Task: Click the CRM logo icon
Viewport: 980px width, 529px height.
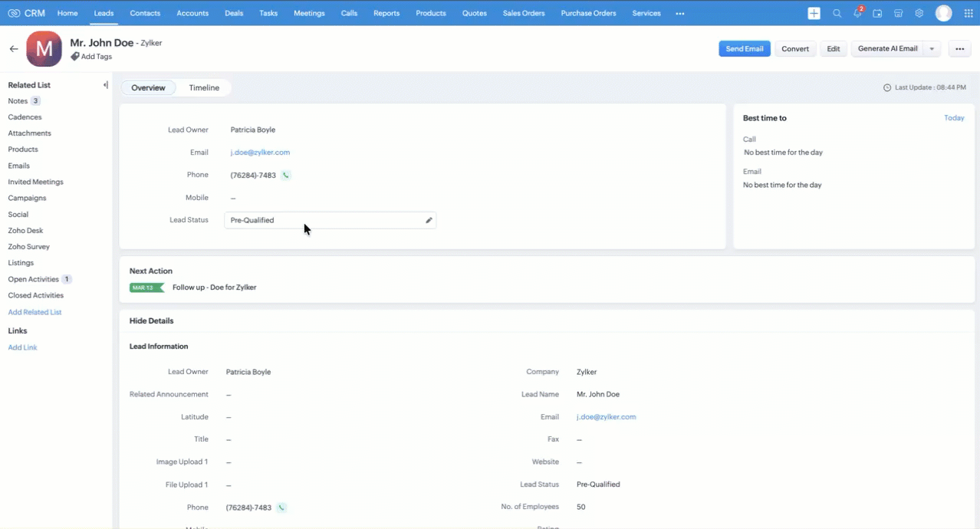Action: point(14,13)
